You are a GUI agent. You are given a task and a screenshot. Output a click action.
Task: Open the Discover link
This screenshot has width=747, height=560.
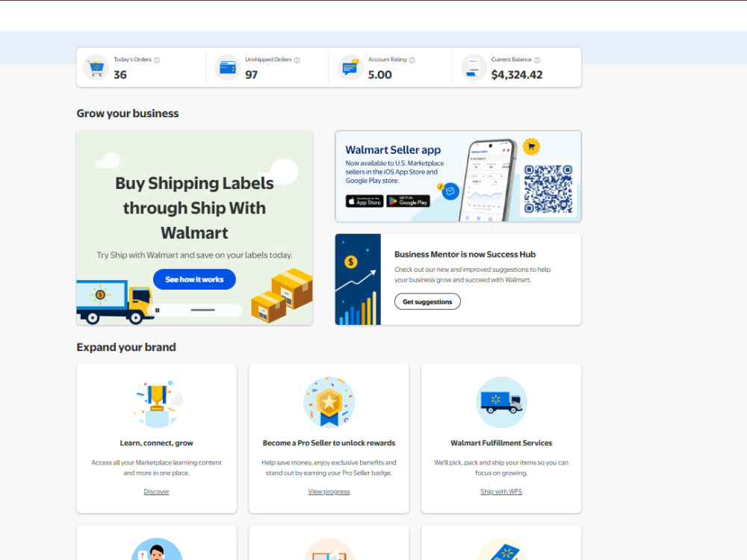click(x=156, y=491)
